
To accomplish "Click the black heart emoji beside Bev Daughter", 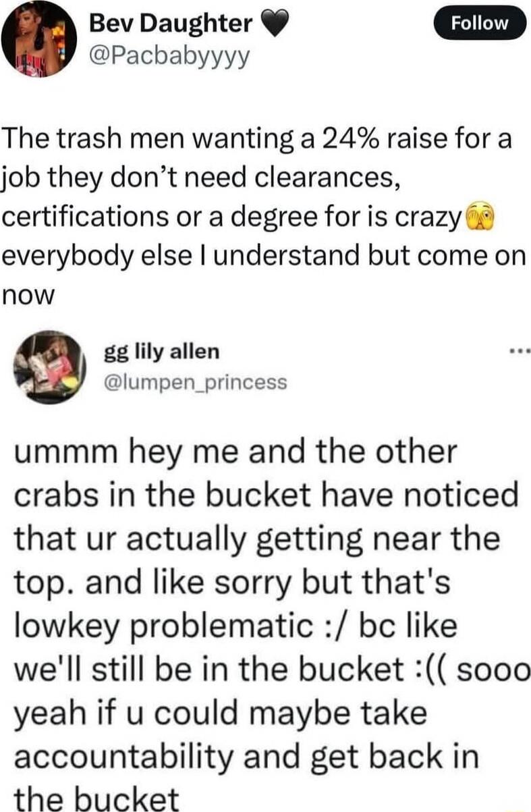I will 273,26.
